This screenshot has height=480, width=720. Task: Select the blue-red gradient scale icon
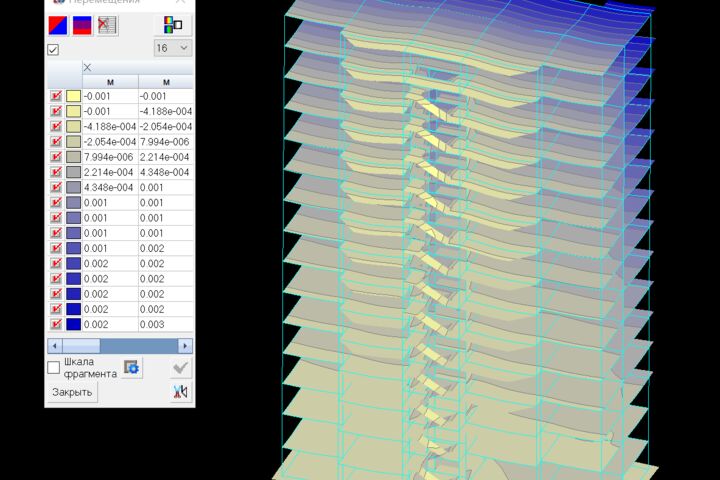pyautogui.click(x=82, y=25)
